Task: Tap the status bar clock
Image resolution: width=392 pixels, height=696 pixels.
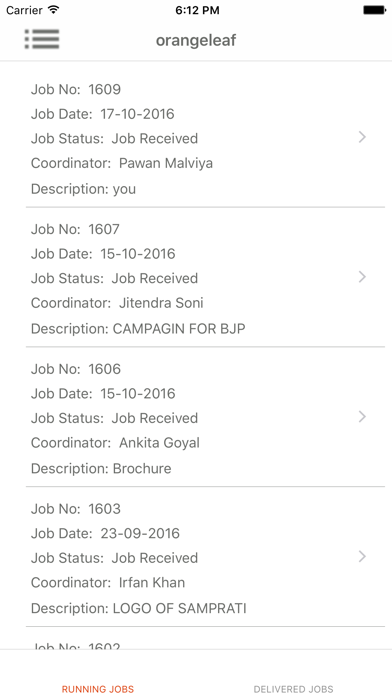Action: 197,10
